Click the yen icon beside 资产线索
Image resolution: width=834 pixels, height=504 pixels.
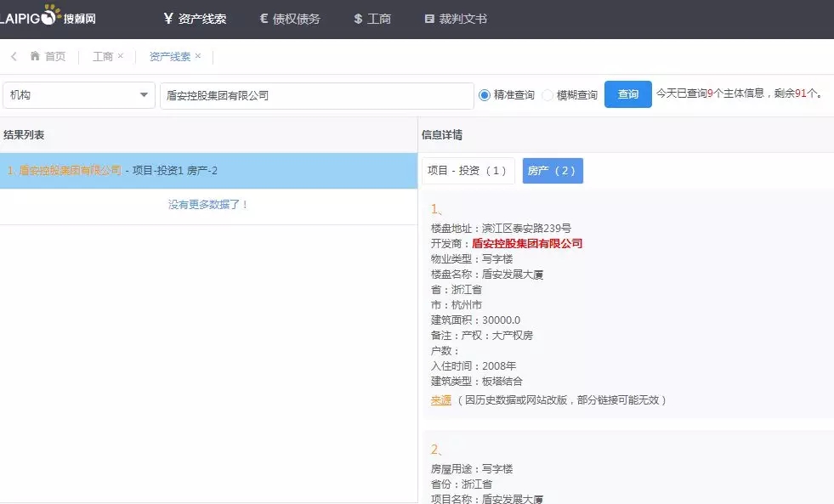coord(168,19)
